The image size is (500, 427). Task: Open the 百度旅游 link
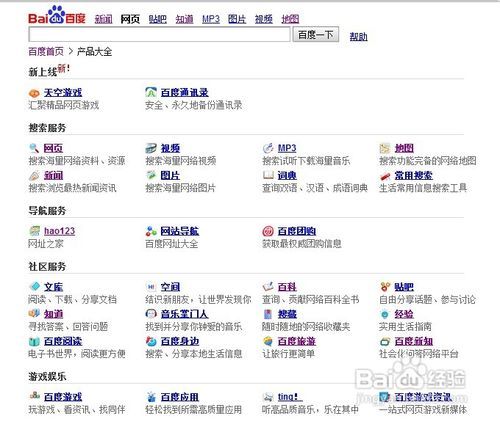(297, 341)
